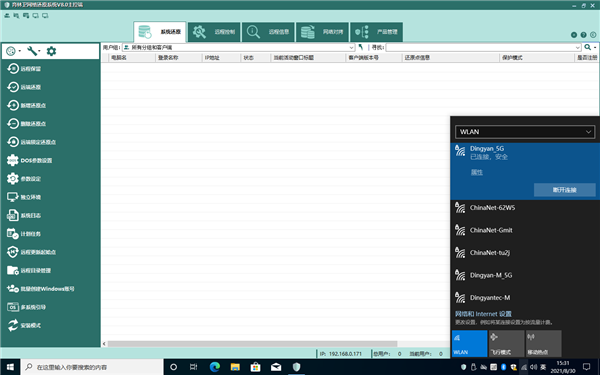Switch to the 远程控制 tab

(214, 32)
